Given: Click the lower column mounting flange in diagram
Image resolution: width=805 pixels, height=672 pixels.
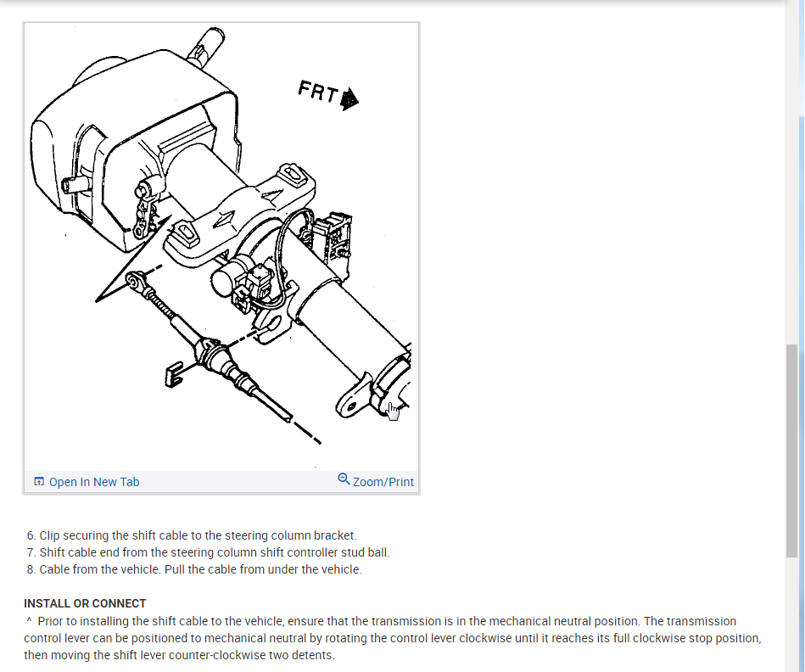Looking at the screenshot, I should point(354,397).
